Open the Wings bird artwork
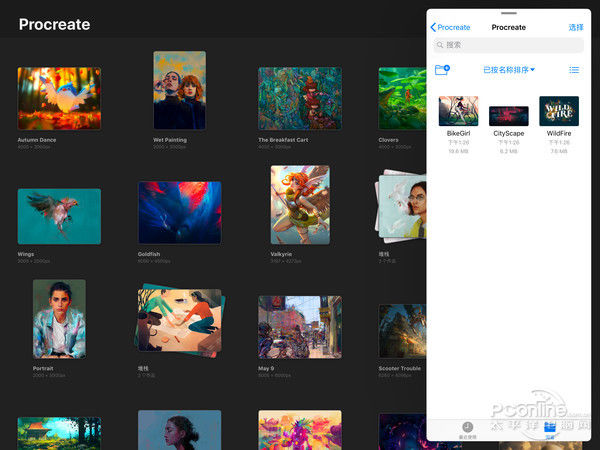This screenshot has height=450, width=600. 59,216
